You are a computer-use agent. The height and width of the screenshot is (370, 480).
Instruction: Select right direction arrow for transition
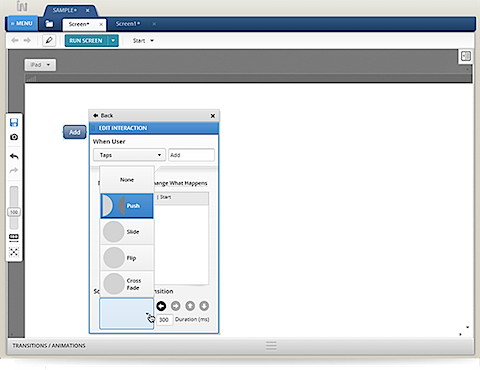[176, 306]
